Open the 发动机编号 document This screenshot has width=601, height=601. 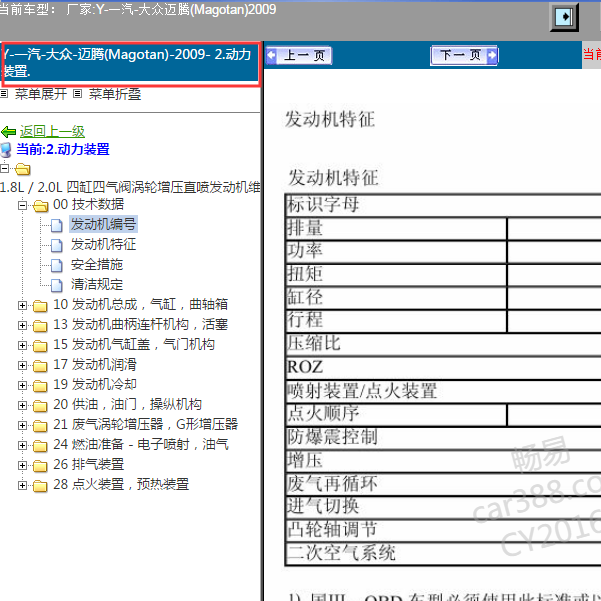103,224
